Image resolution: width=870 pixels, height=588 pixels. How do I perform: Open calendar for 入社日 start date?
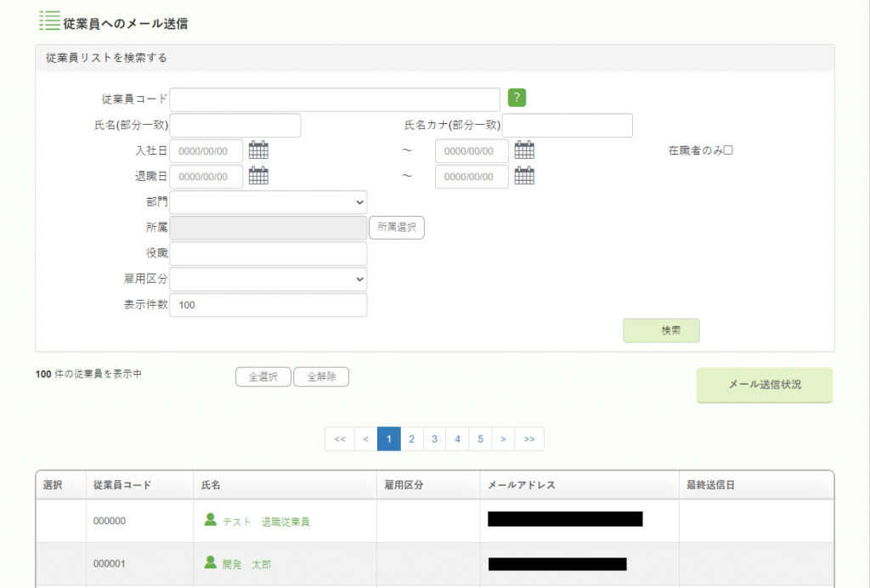pos(258,150)
